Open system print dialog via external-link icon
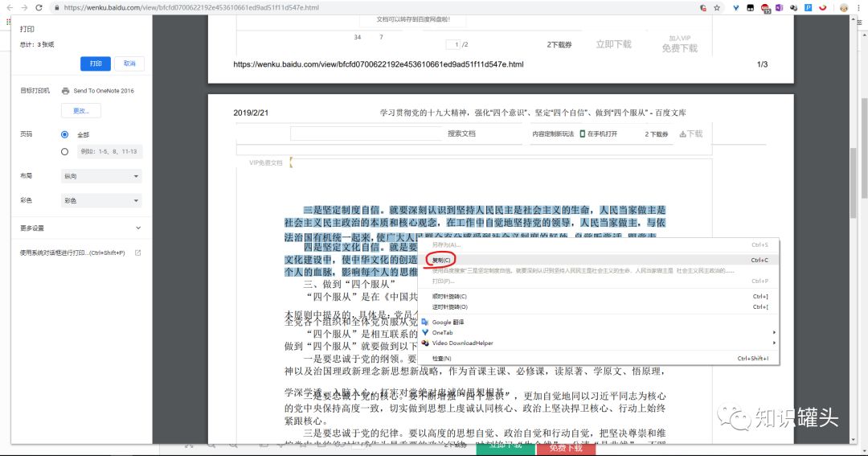This screenshot has width=868, height=456. (138, 253)
